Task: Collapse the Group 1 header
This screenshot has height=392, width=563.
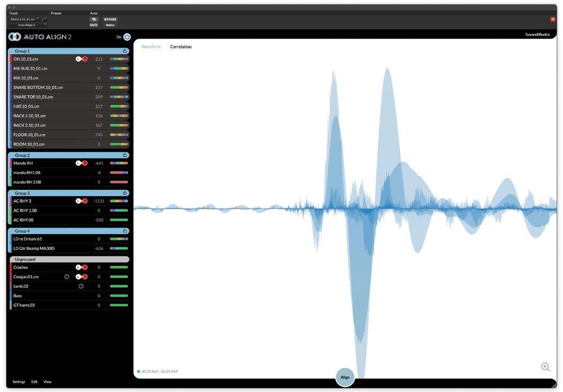Action: (68, 51)
